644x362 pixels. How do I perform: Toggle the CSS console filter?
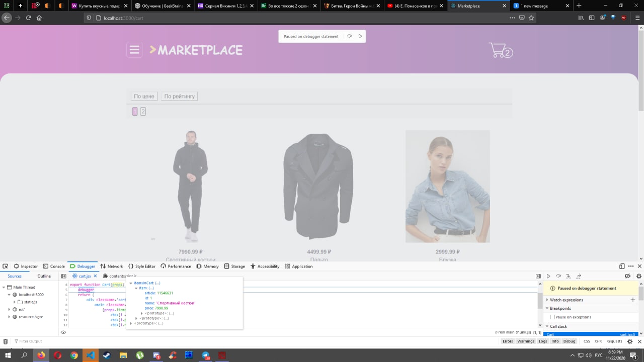(x=587, y=341)
